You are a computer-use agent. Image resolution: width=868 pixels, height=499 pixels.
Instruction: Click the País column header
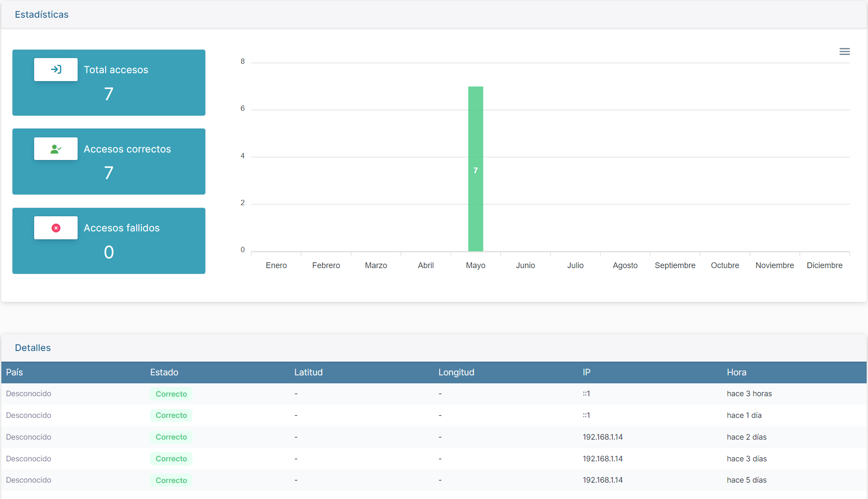[15, 372]
